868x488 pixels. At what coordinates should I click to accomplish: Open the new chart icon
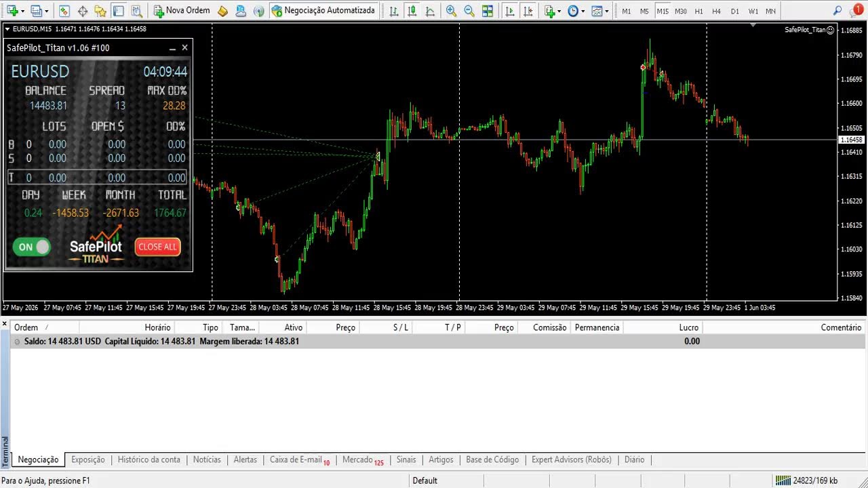click(12, 11)
